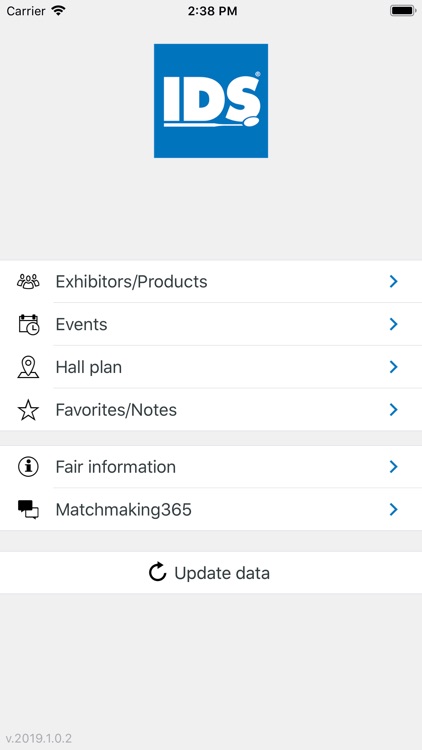Tap the Events calendar clock icon

29,324
